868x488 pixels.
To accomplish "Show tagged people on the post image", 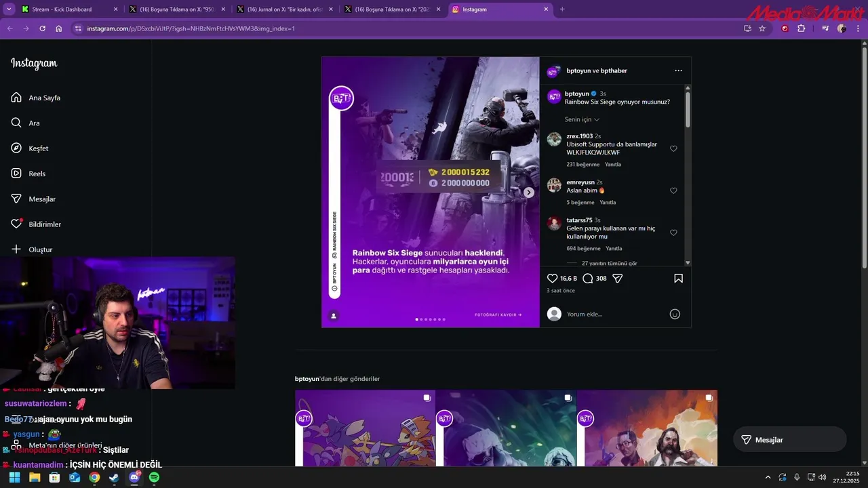I will pos(333,316).
